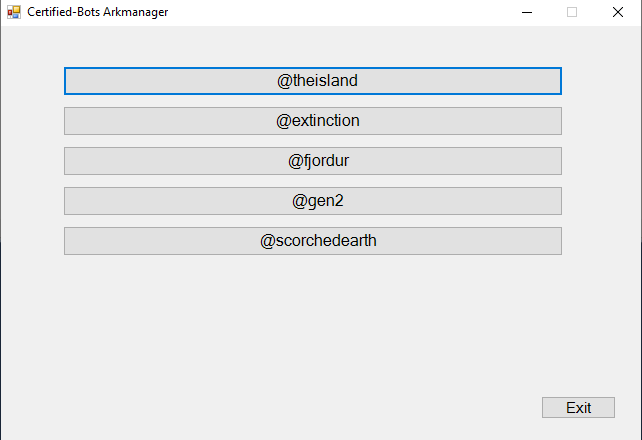Choose the @fjordur map button
This screenshot has width=642, height=440.
click(313, 161)
